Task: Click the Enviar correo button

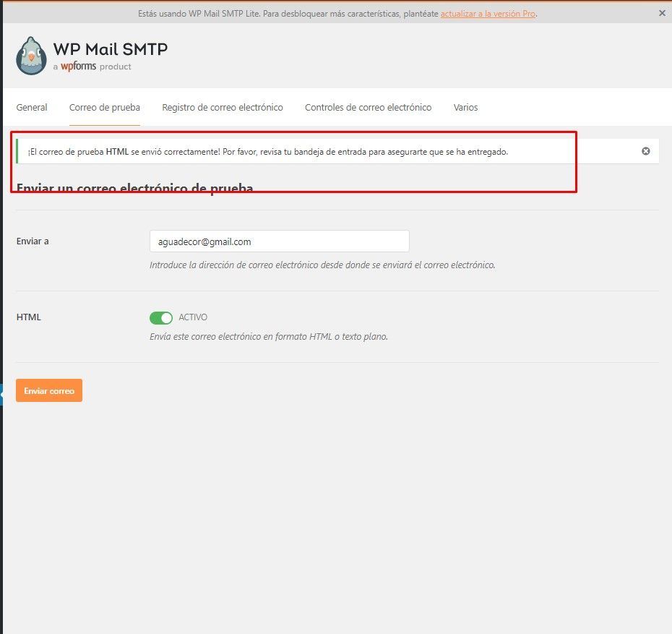Action: [49, 390]
